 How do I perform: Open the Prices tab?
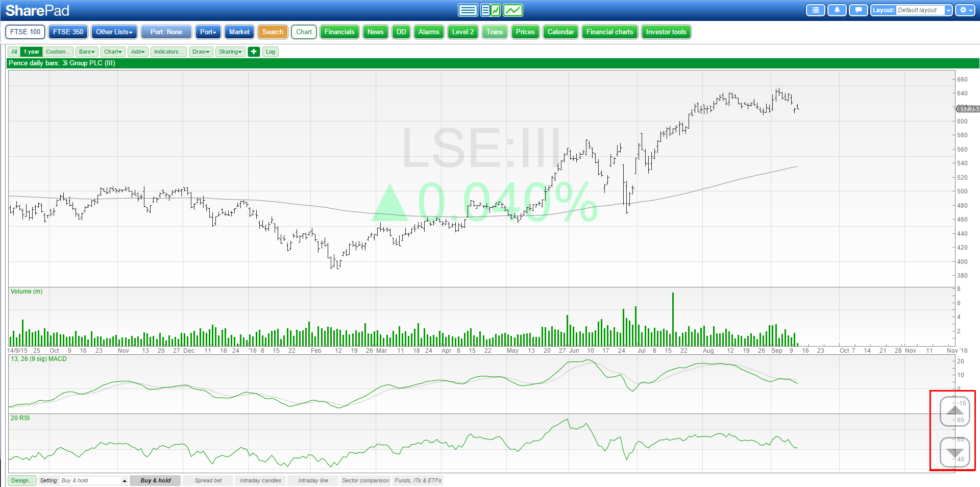pyautogui.click(x=525, y=32)
